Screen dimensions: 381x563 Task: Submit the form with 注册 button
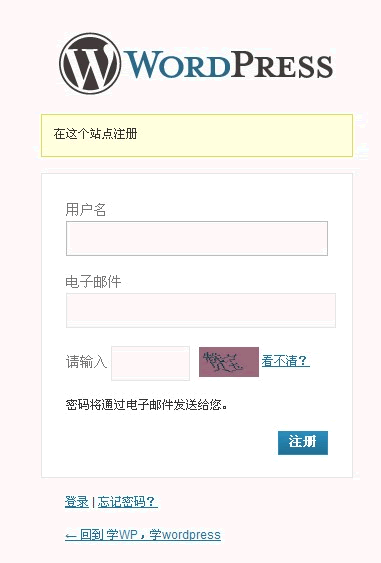click(303, 443)
